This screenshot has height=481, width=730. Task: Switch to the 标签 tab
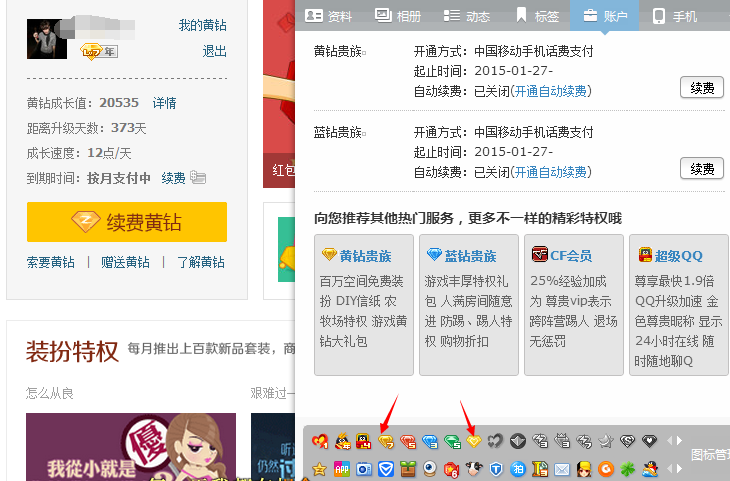537,16
